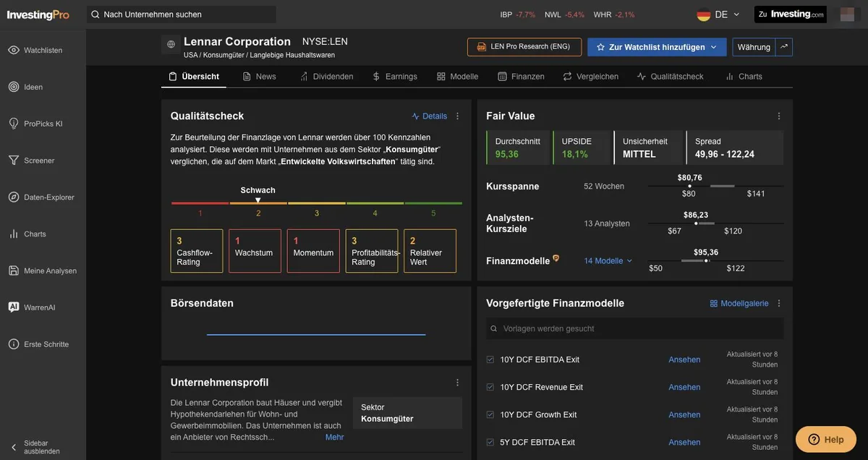The width and height of the screenshot is (868, 460).
Task: Click the Währung button
Action: (754, 47)
